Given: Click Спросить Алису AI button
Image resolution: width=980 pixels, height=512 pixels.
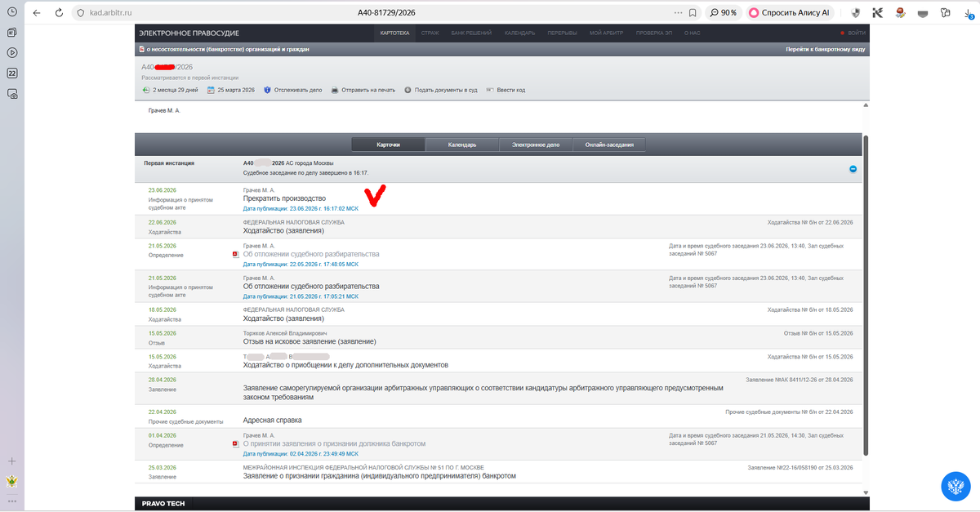Looking at the screenshot, I should (x=789, y=13).
